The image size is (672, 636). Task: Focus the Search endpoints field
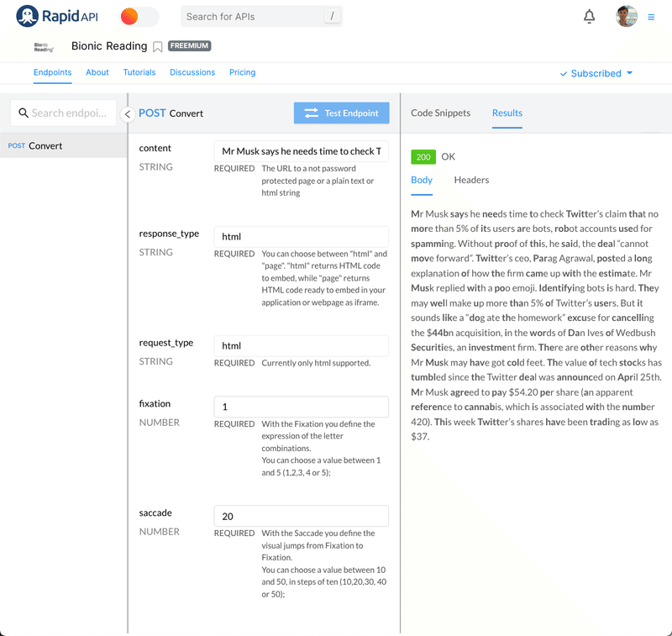(x=64, y=113)
